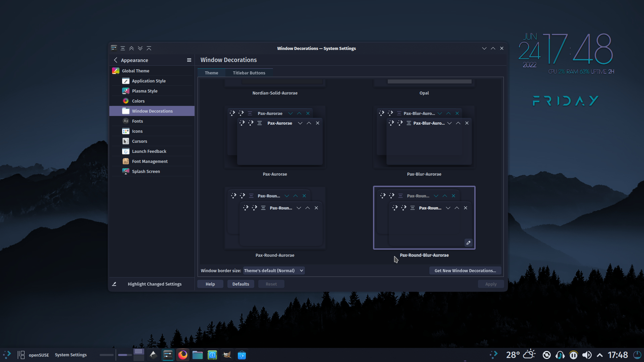Viewport: 644px width, 362px height.
Task: Select the Pax-Round-Blur-Aurorae theme thumbnail
Action: coord(424,218)
